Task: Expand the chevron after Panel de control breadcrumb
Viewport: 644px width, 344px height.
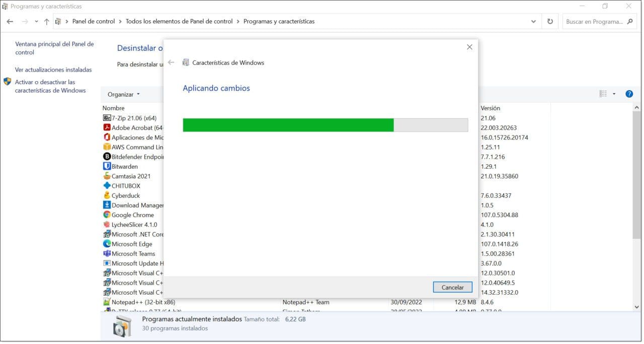Action: [120, 22]
